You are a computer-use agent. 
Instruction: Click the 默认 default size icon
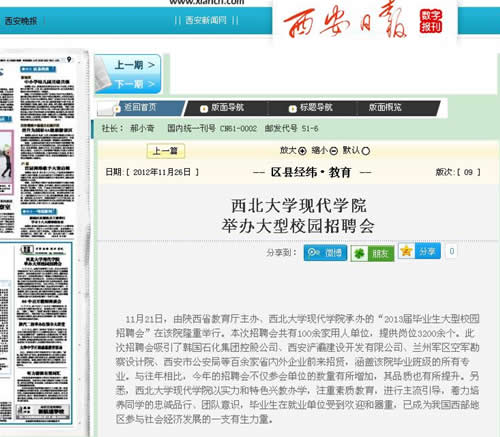click(366, 151)
